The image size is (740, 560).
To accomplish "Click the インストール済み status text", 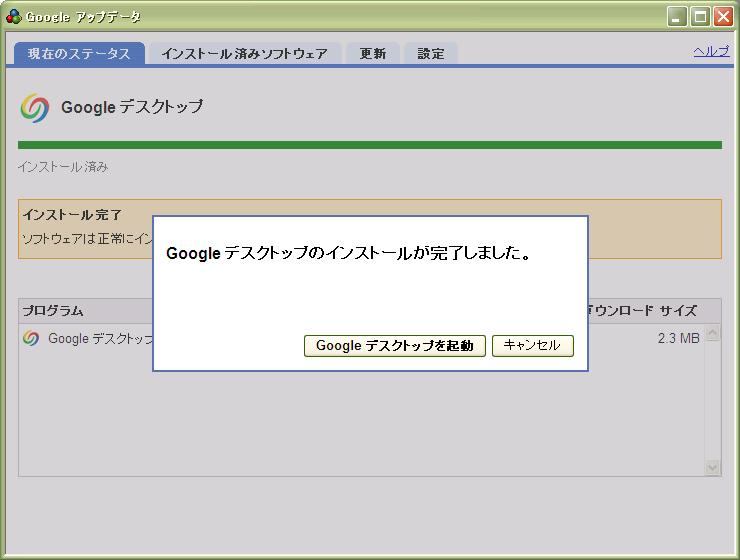I will click(63, 167).
